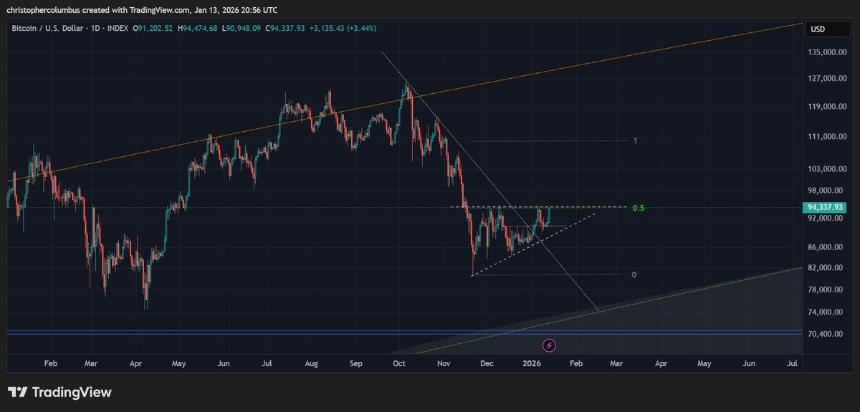Select the white dashed ascending trendline
860x412 pixels.
tap(540, 242)
